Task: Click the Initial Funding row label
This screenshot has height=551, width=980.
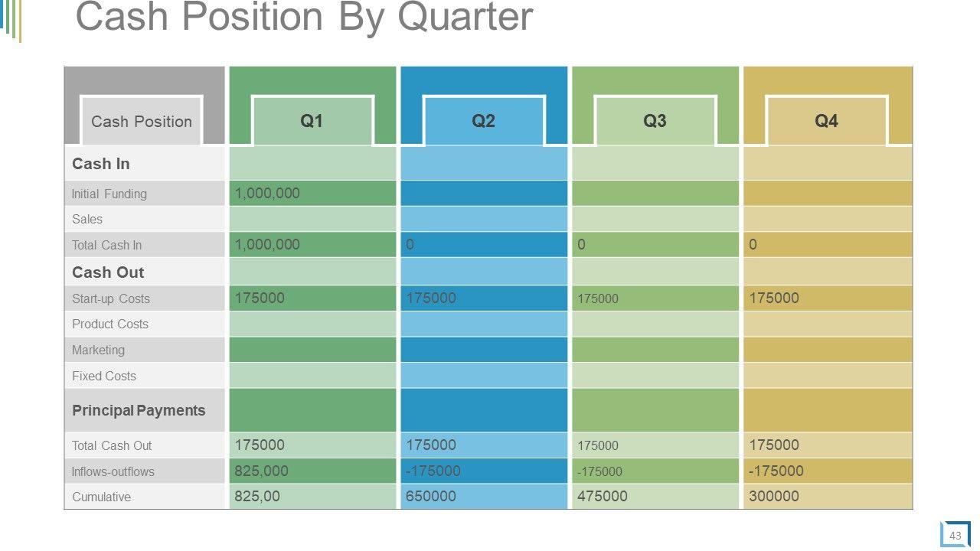Action: click(x=109, y=194)
